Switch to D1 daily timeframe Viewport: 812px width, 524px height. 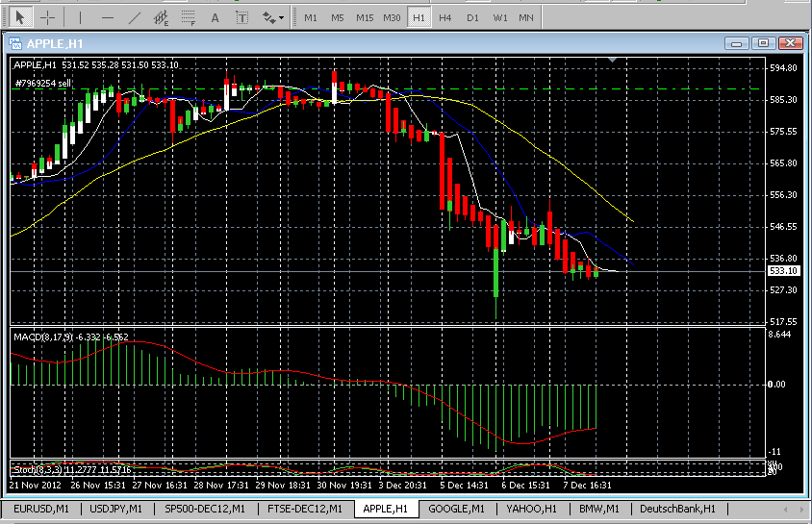pos(472,17)
